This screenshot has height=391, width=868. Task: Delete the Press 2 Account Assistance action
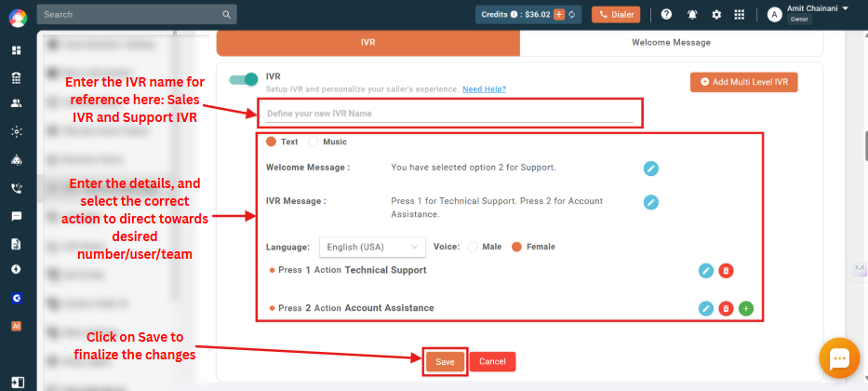point(726,308)
